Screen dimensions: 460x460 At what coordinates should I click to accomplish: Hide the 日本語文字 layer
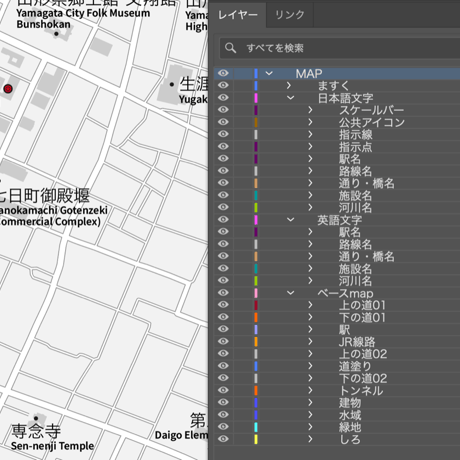coord(223,98)
